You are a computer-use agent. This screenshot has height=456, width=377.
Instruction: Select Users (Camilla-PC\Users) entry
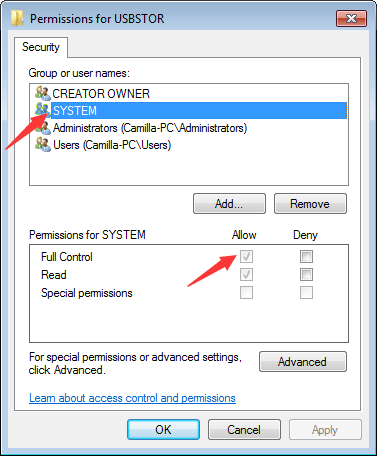(112, 145)
